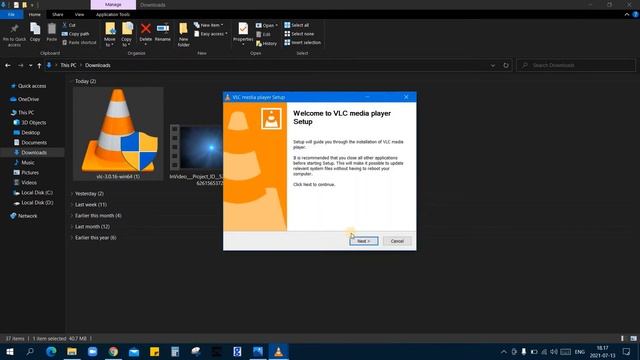Click Cut in the Clipboard group
This screenshot has height=360, width=640.
coord(69,25)
